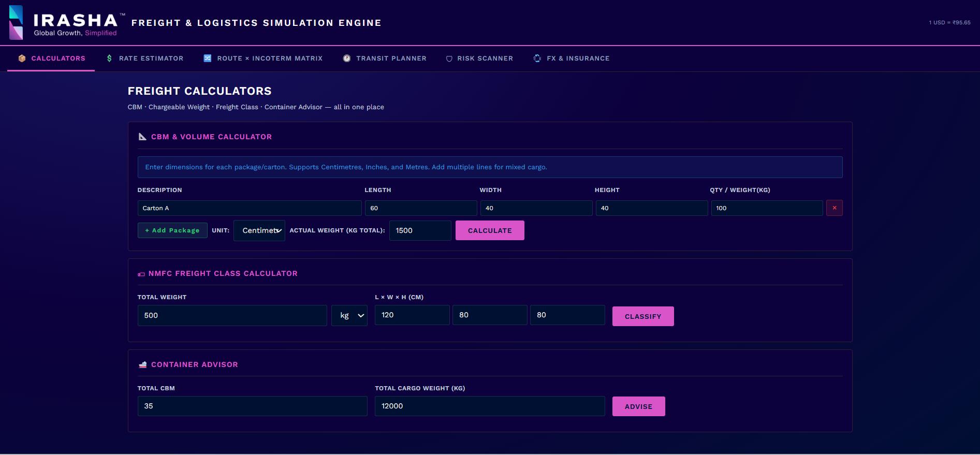Screen dimensions: 980x455
Task: Click the NMFC length field showing 120
Action: [412, 315]
